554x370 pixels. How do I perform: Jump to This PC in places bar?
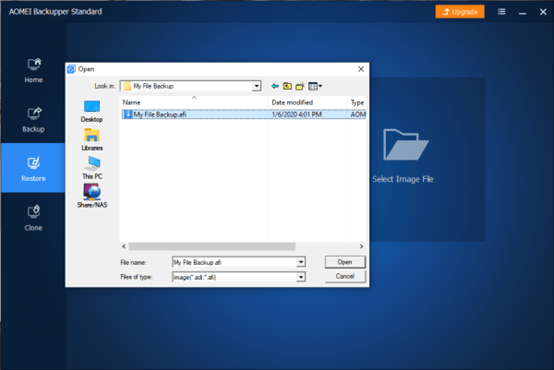click(92, 168)
